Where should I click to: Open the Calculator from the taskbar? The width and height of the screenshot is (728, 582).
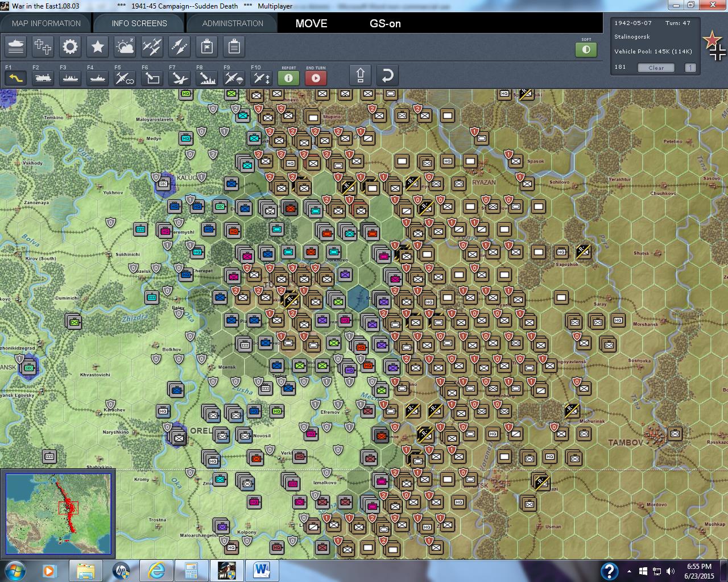pyautogui.click(x=191, y=570)
